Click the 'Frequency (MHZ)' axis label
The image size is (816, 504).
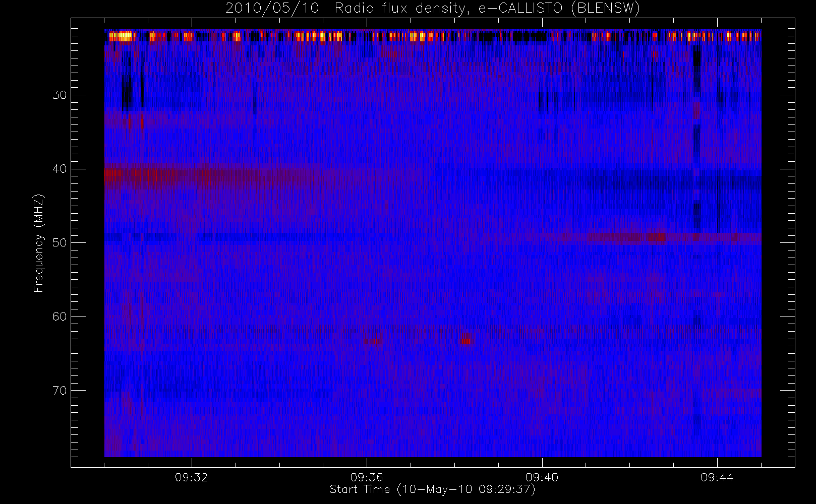[39, 243]
